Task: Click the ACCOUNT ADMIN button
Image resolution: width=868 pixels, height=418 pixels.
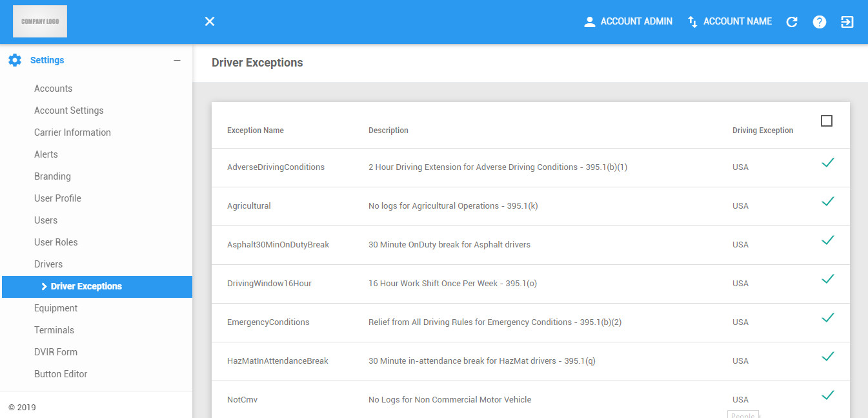Action: pyautogui.click(x=628, y=21)
